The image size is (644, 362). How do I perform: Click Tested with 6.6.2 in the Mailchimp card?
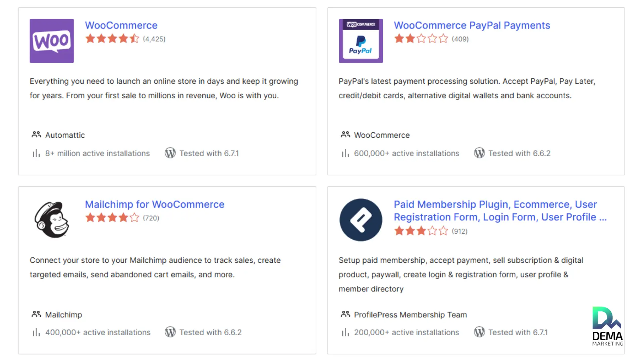(210, 332)
